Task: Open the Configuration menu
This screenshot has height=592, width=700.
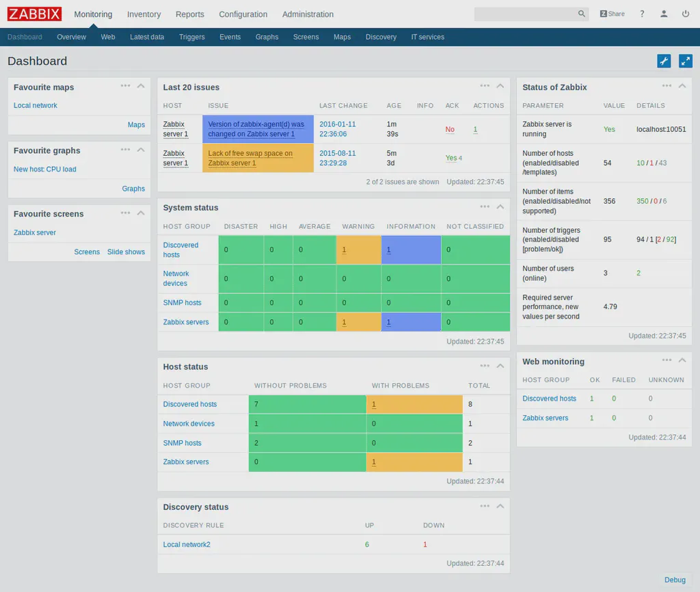Action: click(243, 14)
